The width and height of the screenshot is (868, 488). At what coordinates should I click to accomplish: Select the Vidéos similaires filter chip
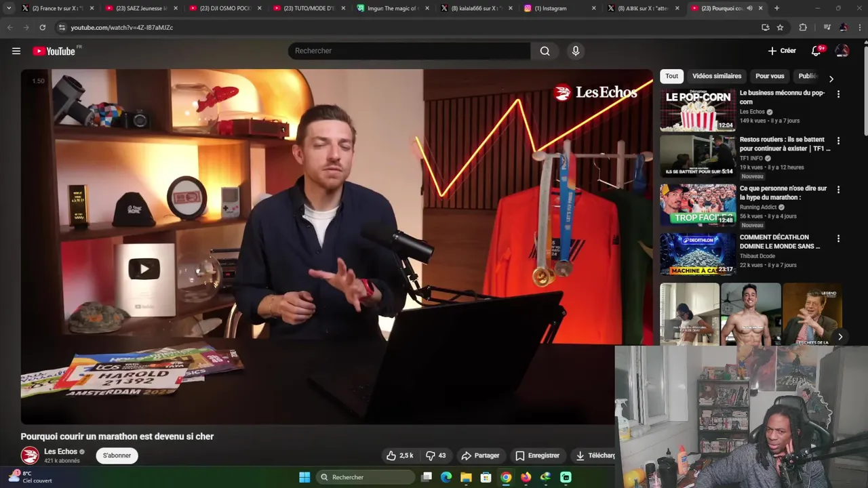click(717, 76)
